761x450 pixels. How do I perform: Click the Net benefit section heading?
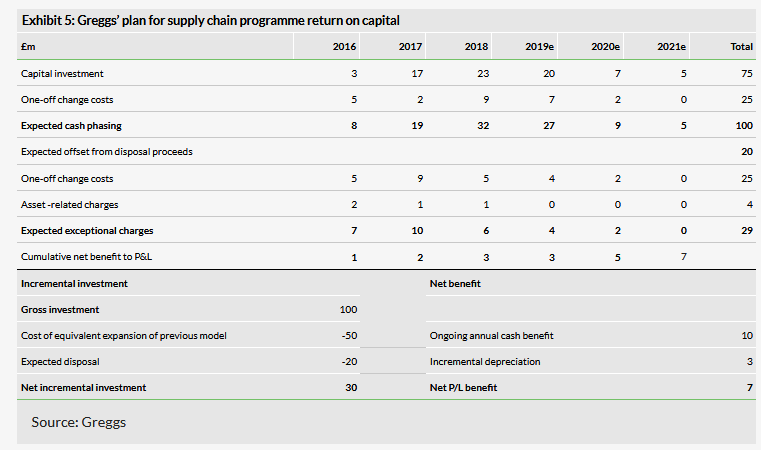point(455,283)
